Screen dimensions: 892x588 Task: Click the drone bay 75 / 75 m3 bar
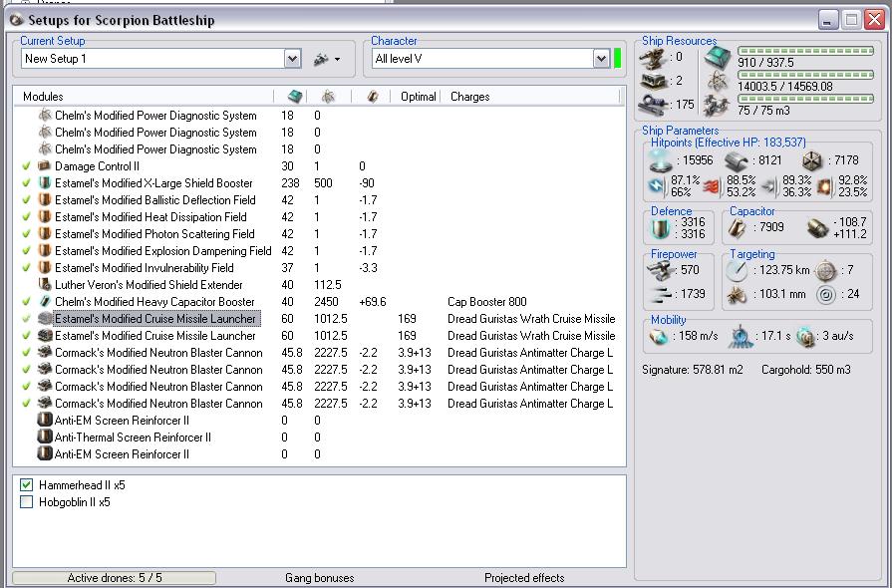tap(805, 99)
